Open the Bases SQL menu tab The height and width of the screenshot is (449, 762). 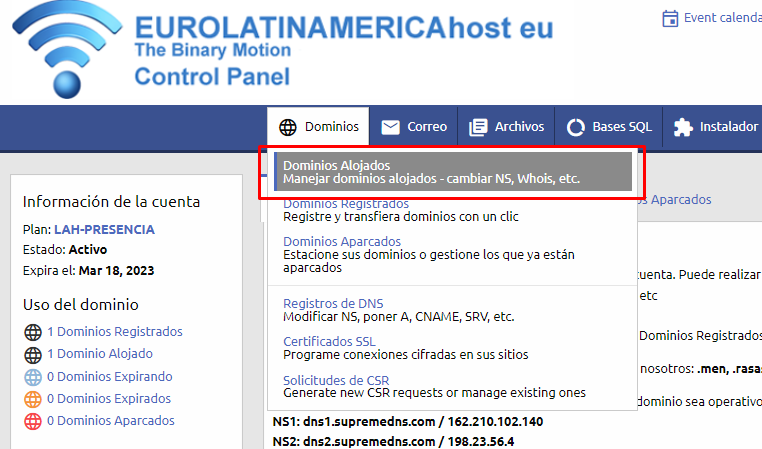tap(609, 127)
